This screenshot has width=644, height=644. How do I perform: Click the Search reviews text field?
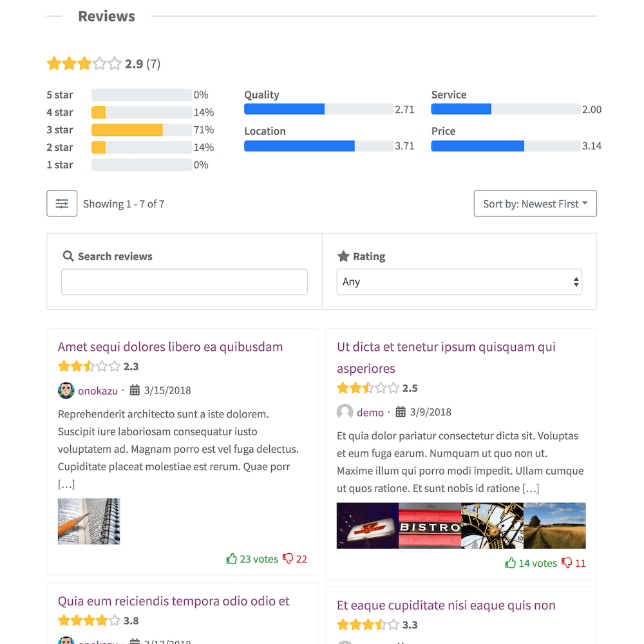[184, 282]
